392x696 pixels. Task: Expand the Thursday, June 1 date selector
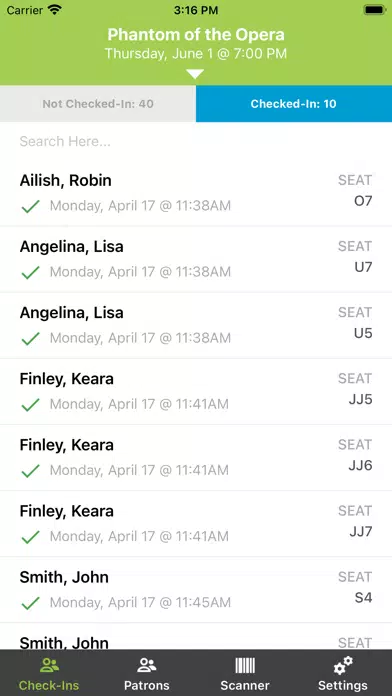pos(196,54)
